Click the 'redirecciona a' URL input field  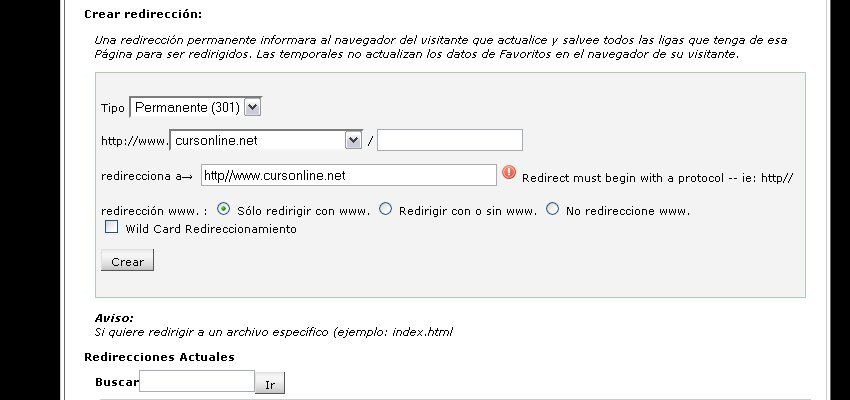pyautogui.click(x=349, y=176)
